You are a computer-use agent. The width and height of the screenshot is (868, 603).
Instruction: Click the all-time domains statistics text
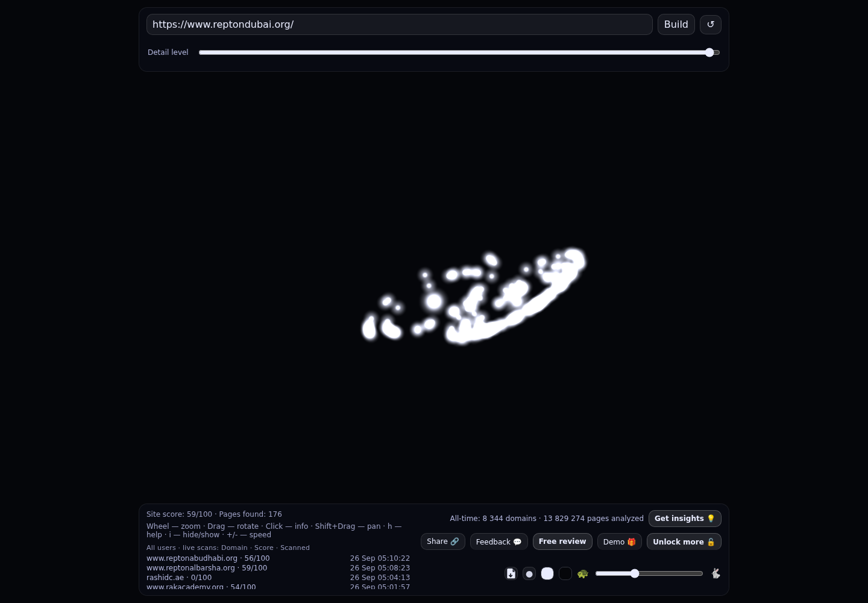pos(547,519)
